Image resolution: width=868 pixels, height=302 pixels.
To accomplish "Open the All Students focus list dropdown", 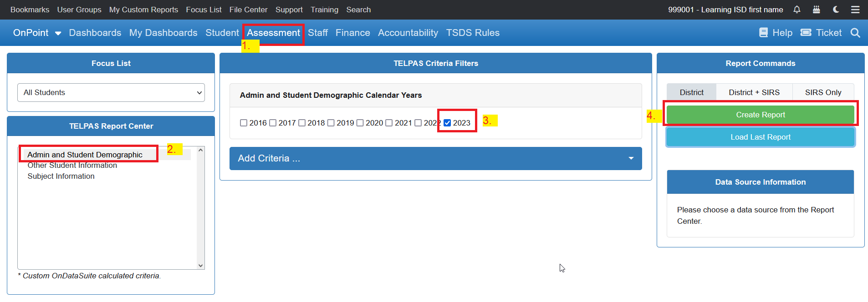I will [111, 92].
